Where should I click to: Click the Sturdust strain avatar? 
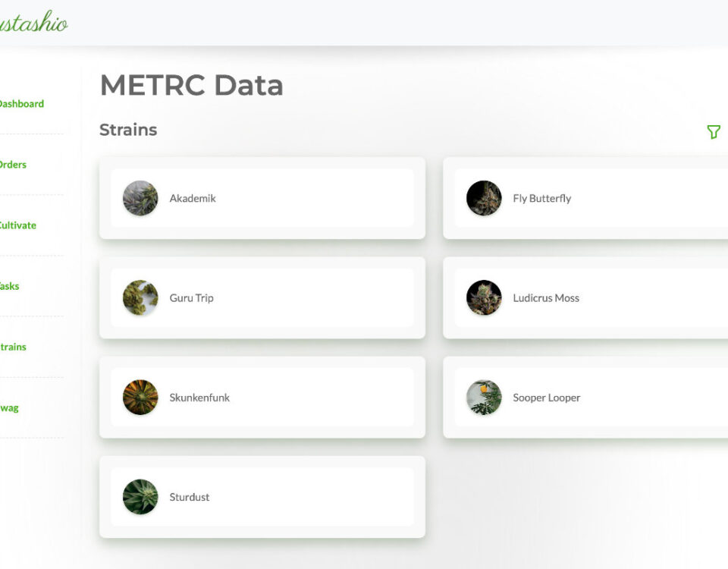(140, 496)
